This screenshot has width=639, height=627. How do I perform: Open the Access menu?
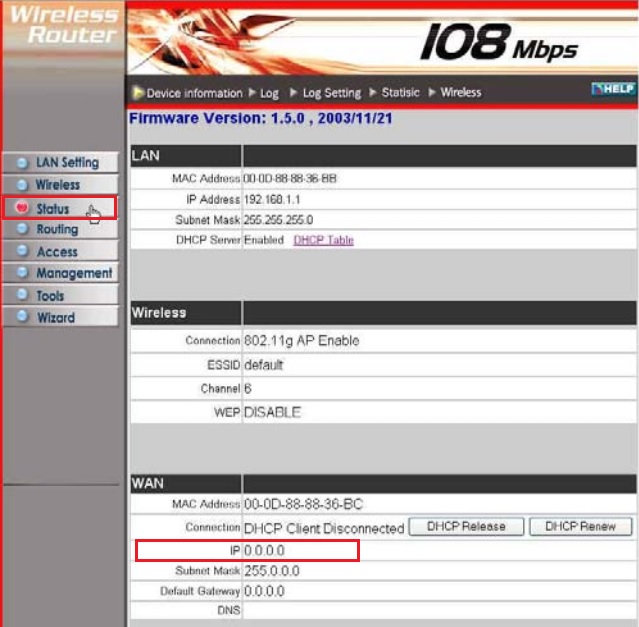pyautogui.click(x=60, y=251)
